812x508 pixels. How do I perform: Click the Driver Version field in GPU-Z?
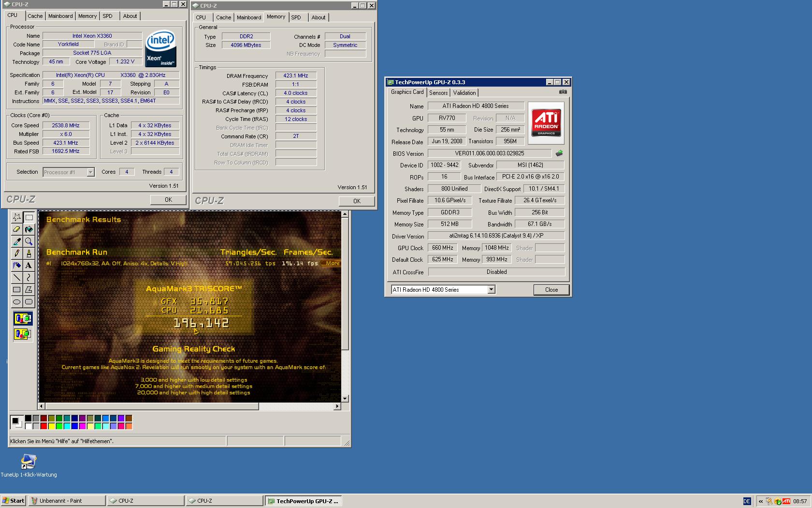(x=496, y=236)
